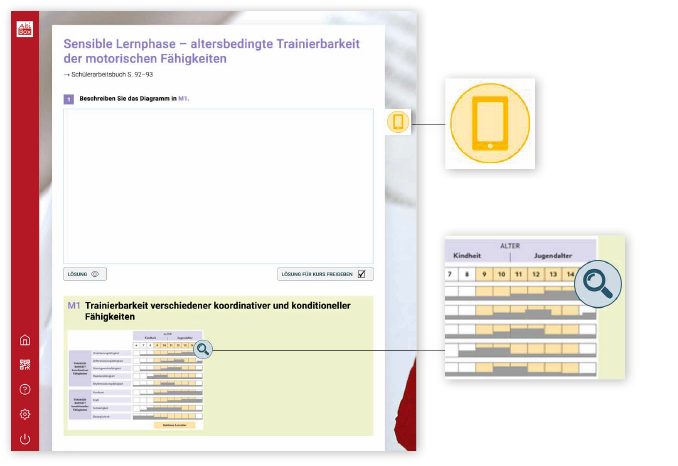This screenshot has width=678, height=466.
Task: Click the eye icon in the Lösung button
Action: point(95,273)
